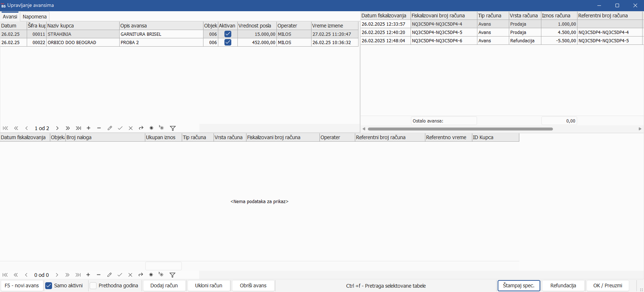The height and width of the screenshot is (292, 644).
Task: Click the filter icon in upper grid navigator
Action: click(173, 128)
